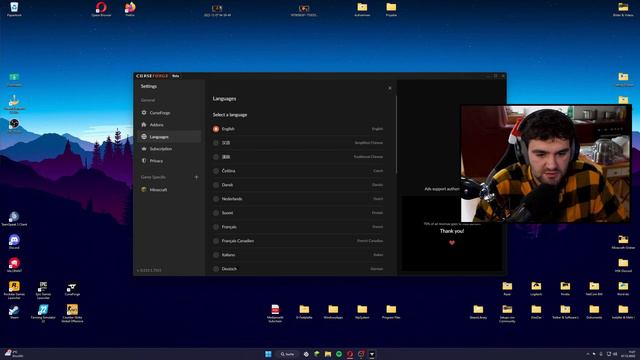This screenshot has width=640, height=360.
Task: Launch Farming Simulator 22 shortcut
Action: click(43, 313)
